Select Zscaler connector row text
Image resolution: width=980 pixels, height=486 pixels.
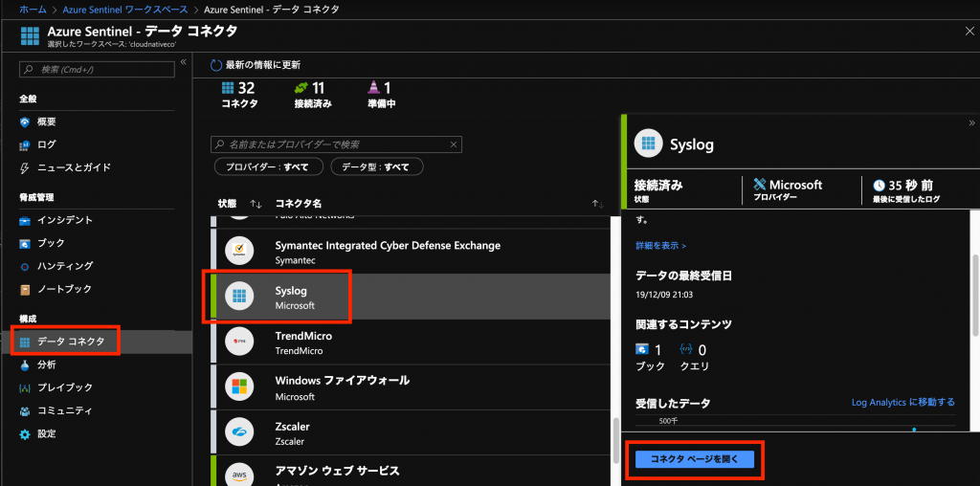tap(293, 434)
